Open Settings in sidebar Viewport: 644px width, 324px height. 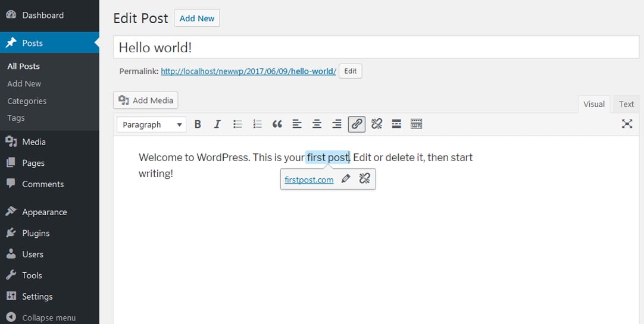tap(49, 297)
